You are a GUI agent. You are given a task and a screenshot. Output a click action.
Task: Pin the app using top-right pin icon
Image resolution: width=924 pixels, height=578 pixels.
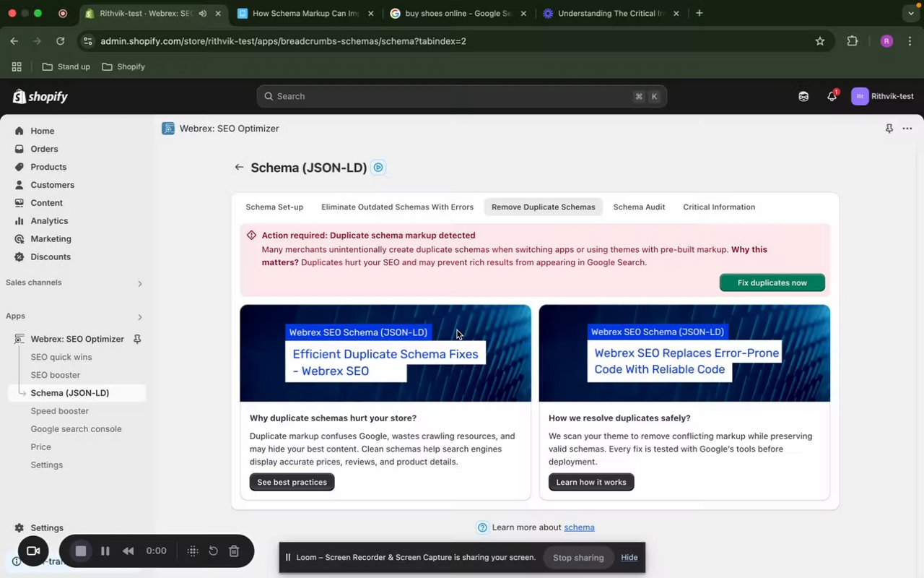pyautogui.click(x=889, y=129)
